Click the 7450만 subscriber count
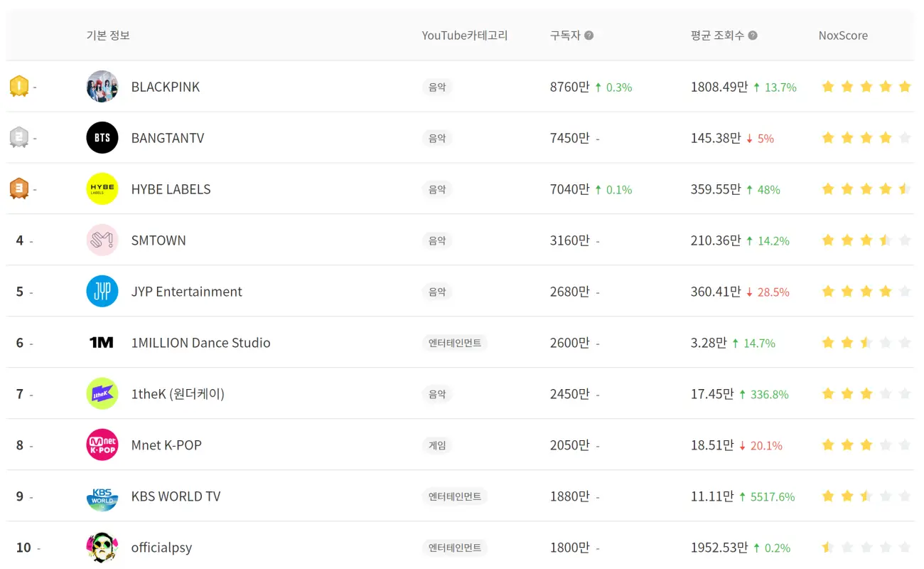The height and width of the screenshot is (569, 924). point(570,138)
